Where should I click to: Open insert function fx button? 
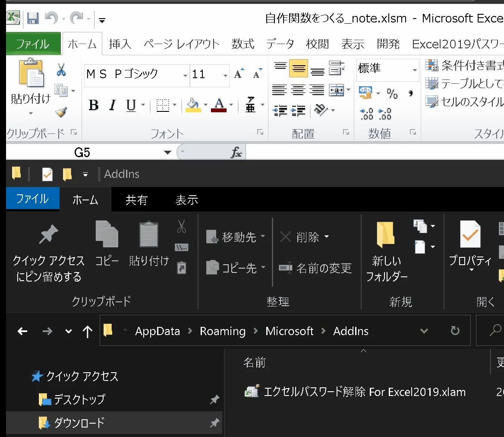[x=236, y=152]
